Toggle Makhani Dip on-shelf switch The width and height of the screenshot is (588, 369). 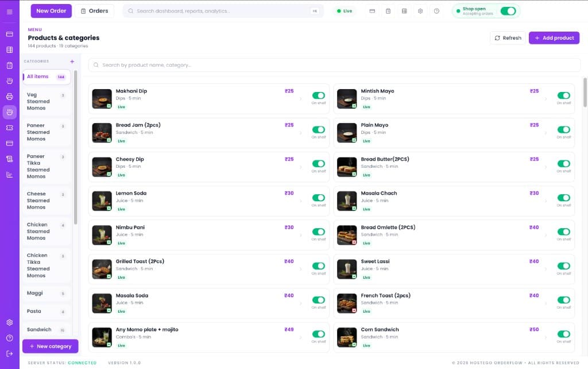pos(318,96)
